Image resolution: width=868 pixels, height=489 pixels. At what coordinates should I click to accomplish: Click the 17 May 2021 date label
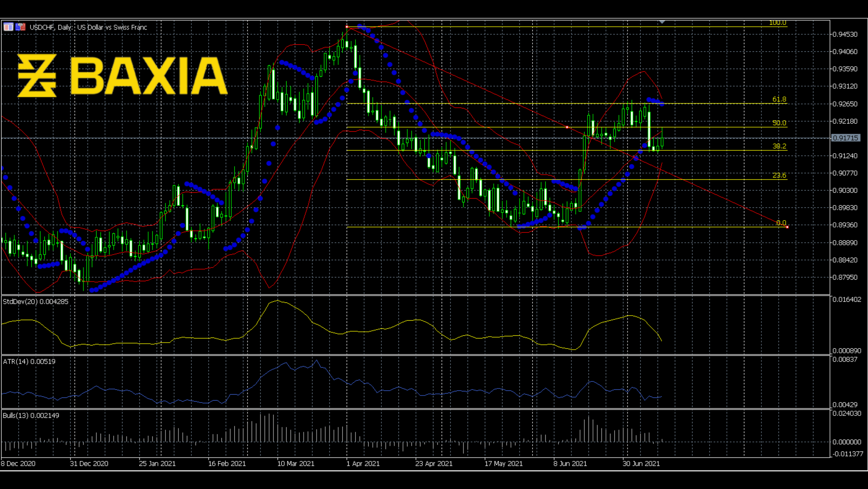[504, 464]
